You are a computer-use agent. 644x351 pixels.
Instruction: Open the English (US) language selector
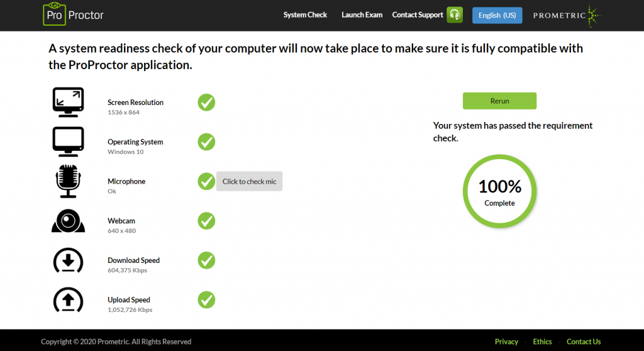[x=497, y=15]
